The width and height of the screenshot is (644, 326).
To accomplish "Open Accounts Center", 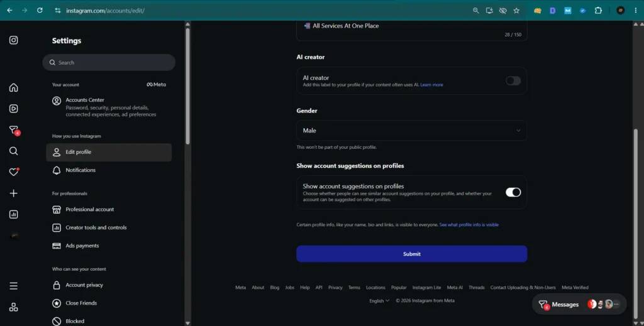I will pyautogui.click(x=109, y=107).
